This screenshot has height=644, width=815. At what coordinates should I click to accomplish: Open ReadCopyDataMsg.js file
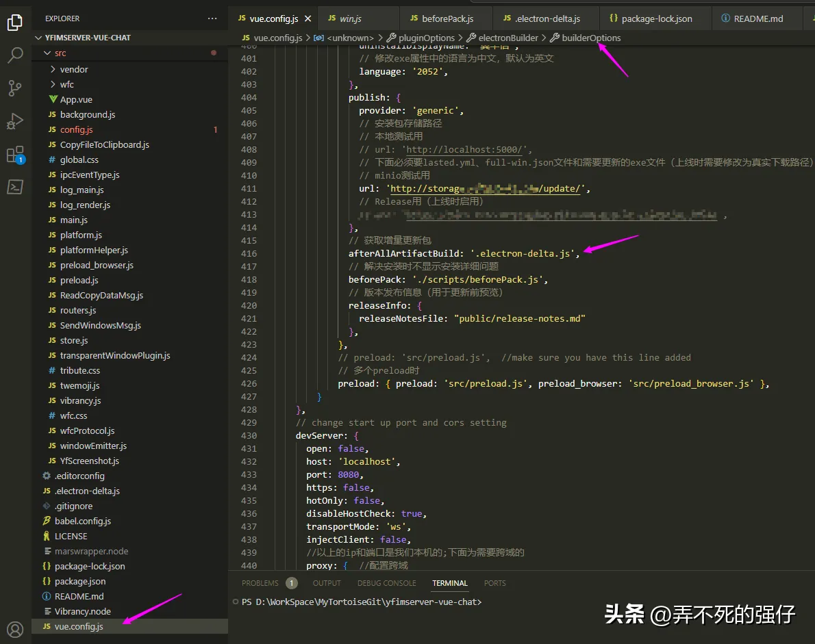coord(130,295)
